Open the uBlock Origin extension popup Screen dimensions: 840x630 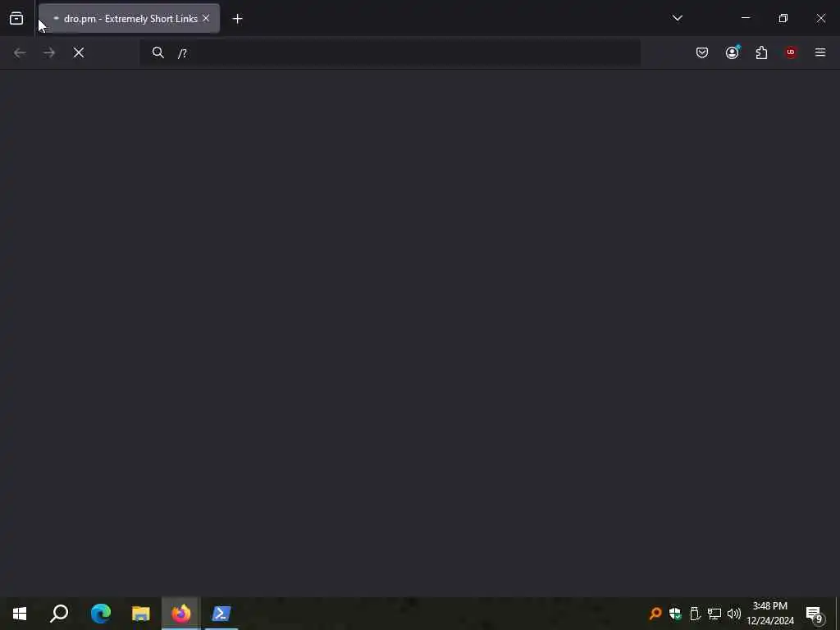791,52
